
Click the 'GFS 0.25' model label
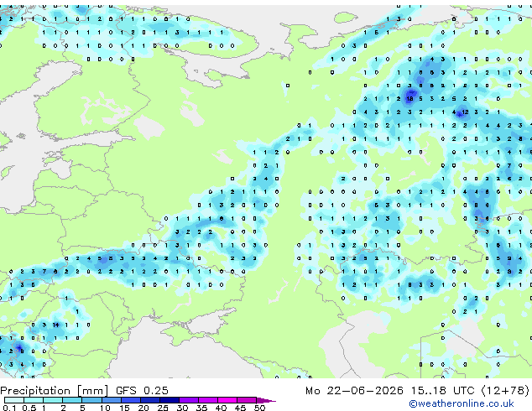tap(142, 390)
